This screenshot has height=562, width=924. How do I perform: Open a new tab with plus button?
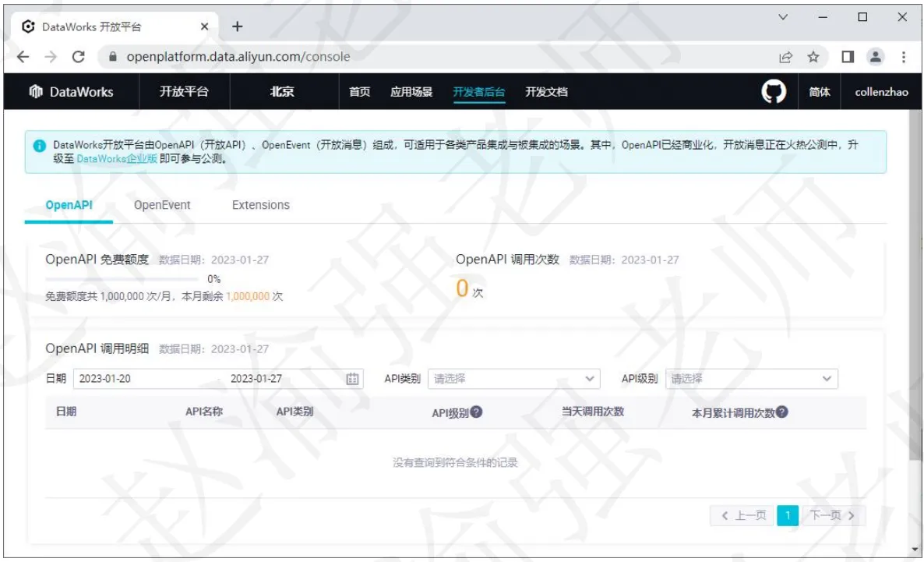pos(237,27)
